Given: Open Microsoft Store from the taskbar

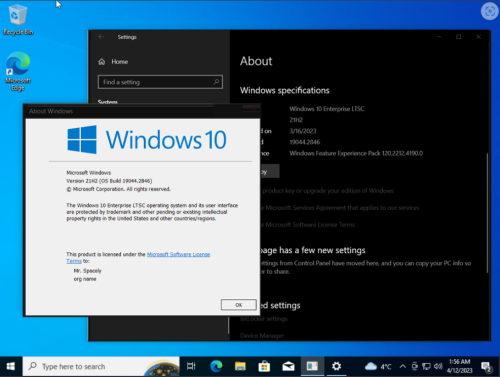Looking at the screenshot, I should click(x=264, y=366).
